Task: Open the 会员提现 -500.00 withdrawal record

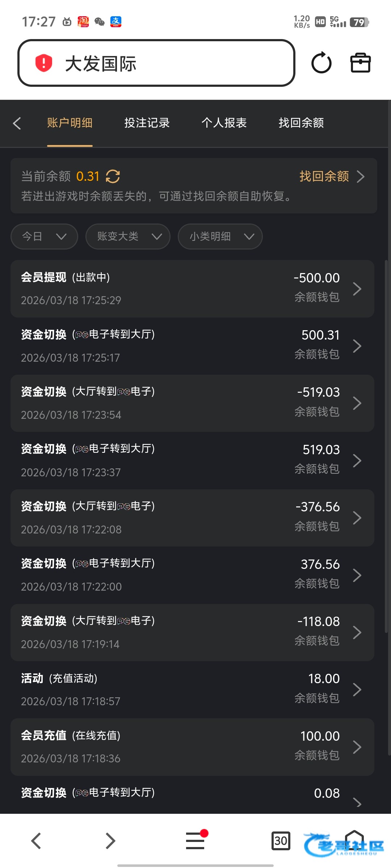Action: tap(192, 289)
